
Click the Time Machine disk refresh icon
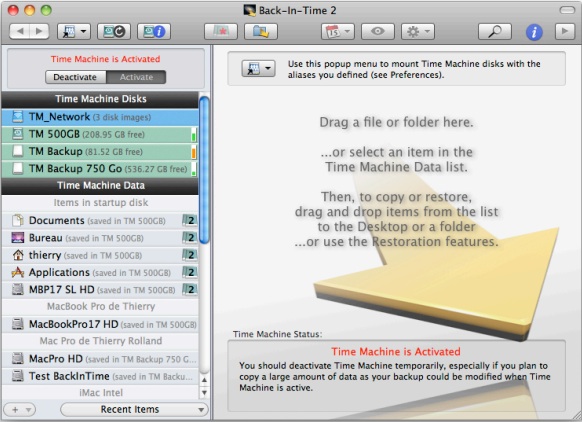coord(114,32)
